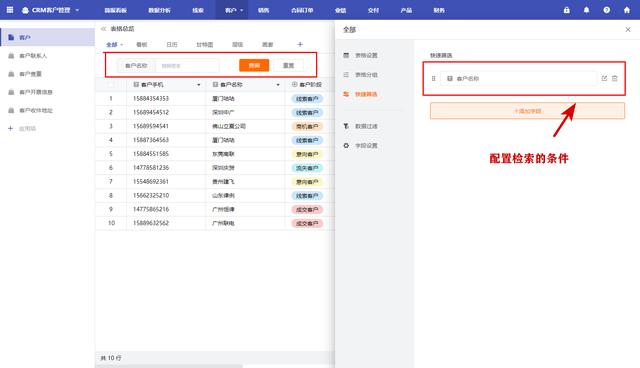Image resolution: width=640 pixels, height=368 pixels.
Task: Open 表格设置 in settings panel
Action: point(366,55)
